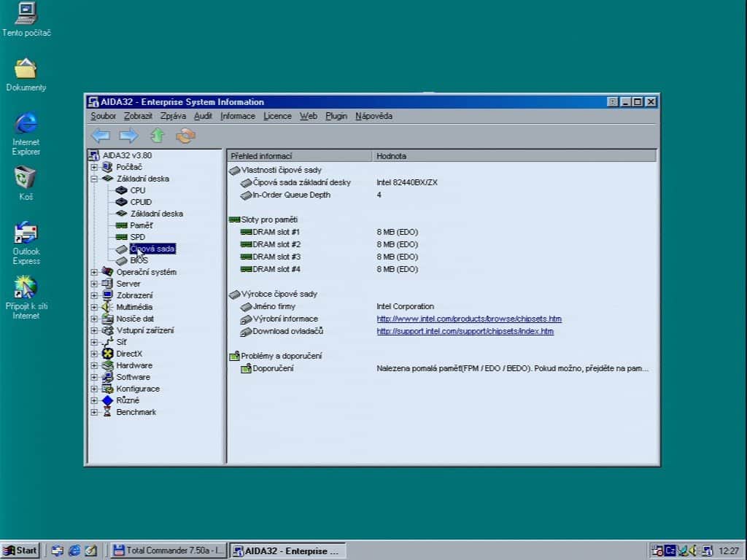Open the Licence menu
This screenshot has width=747, height=560.
click(x=277, y=116)
